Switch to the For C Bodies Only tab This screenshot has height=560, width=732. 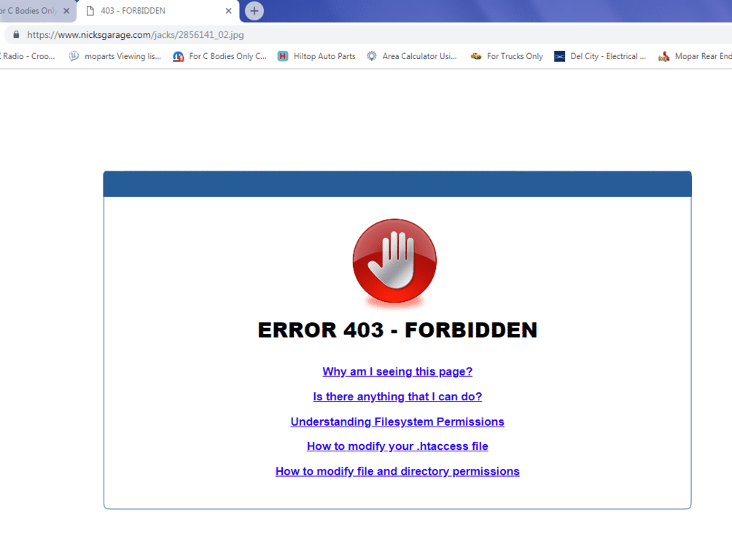pos(29,11)
